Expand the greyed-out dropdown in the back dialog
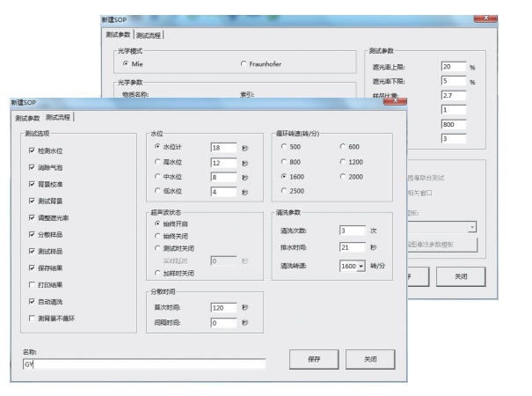Screen dimensions: 532x396 (472, 226)
